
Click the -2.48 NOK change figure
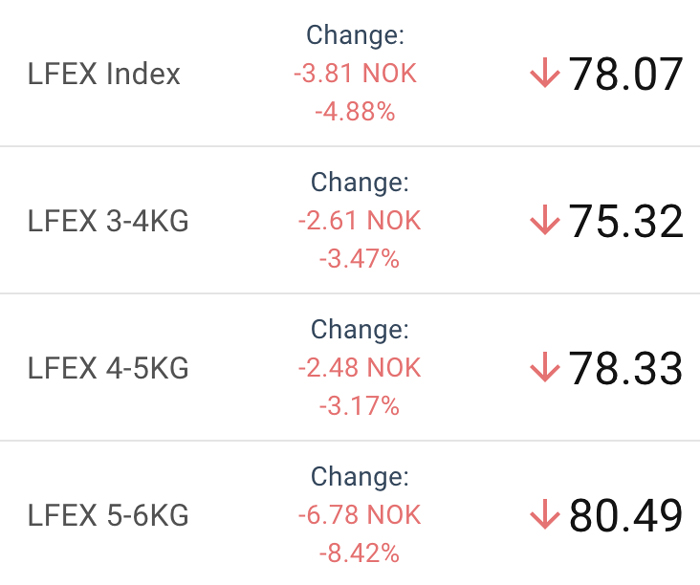360,368
